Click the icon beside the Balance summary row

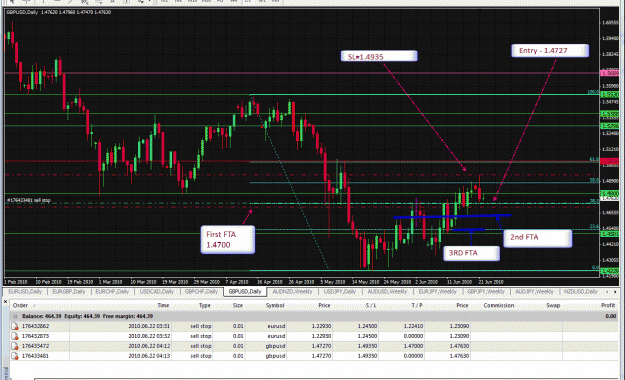(15, 316)
